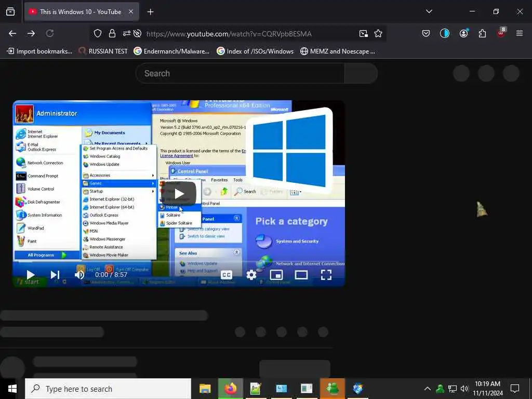Open RUSSIAN TEST bookmark

click(103, 51)
